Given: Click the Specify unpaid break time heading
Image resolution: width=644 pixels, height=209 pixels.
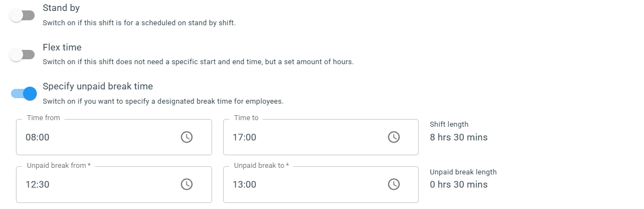Looking at the screenshot, I should [x=98, y=87].
